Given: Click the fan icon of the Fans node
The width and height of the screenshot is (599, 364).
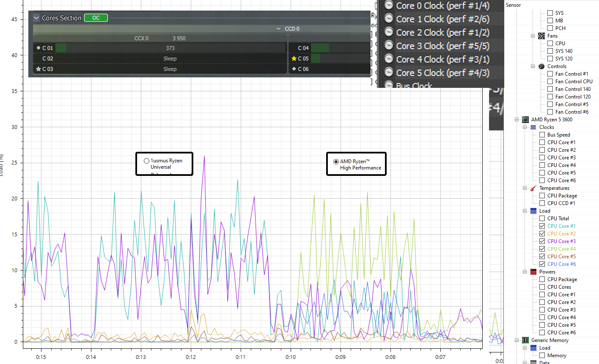Looking at the screenshot, I should (x=541, y=36).
